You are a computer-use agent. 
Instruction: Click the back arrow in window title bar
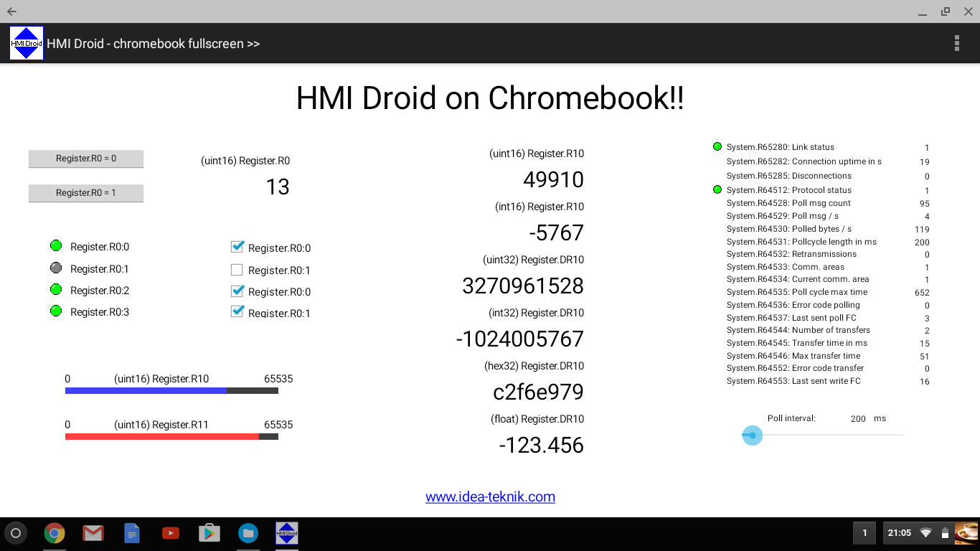coord(11,11)
